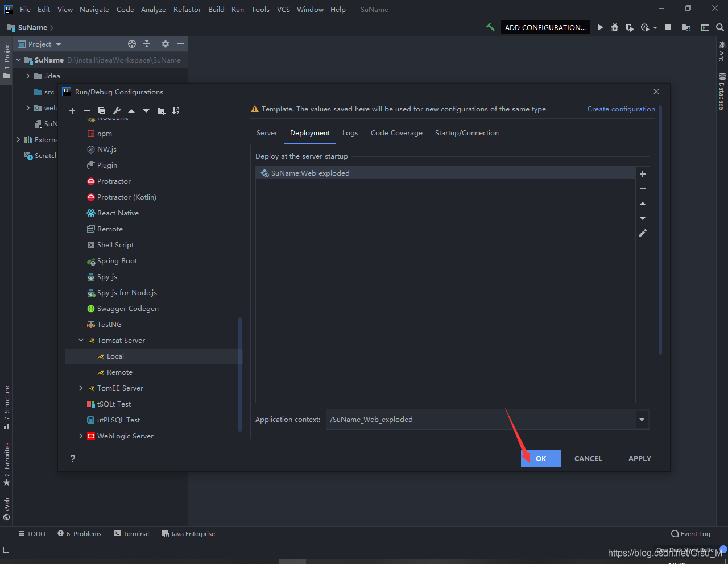728x564 pixels.
Task: Click the help question mark icon
Action: pyautogui.click(x=73, y=458)
